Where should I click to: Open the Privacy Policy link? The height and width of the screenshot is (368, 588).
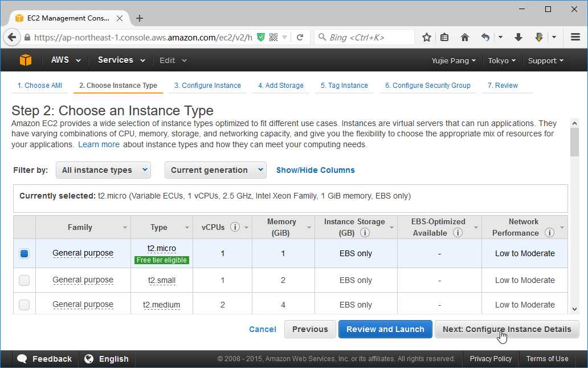pyautogui.click(x=491, y=359)
